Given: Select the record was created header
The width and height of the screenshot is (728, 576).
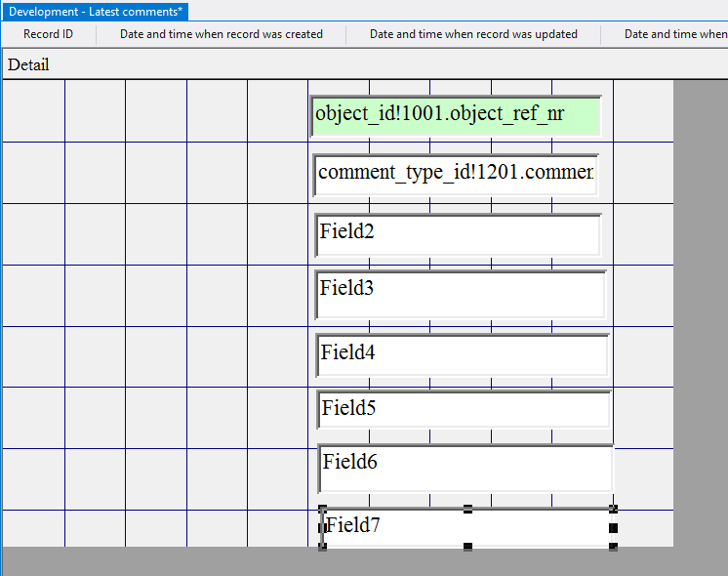Looking at the screenshot, I should point(221,34).
